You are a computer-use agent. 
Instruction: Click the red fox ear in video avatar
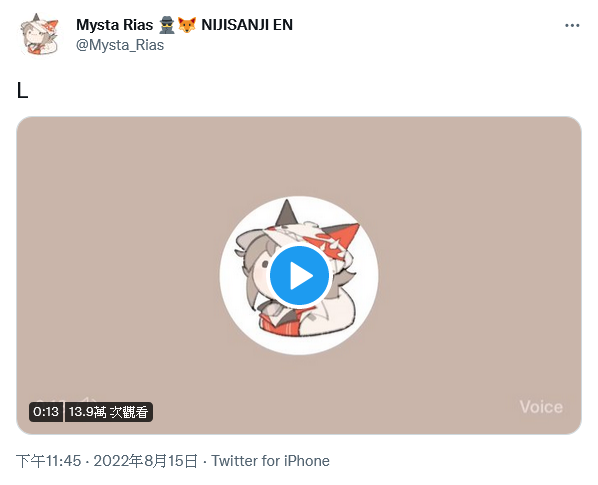click(342, 233)
